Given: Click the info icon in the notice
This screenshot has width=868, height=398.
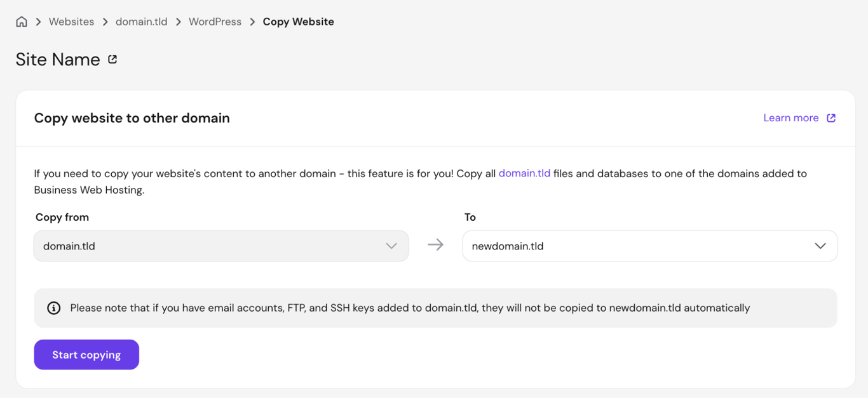Looking at the screenshot, I should tap(54, 308).
